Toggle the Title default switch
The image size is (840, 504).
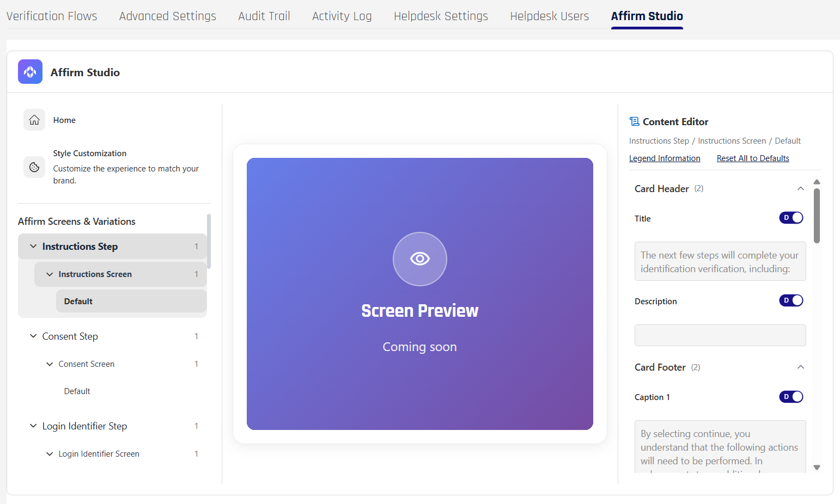pos(791,218)
